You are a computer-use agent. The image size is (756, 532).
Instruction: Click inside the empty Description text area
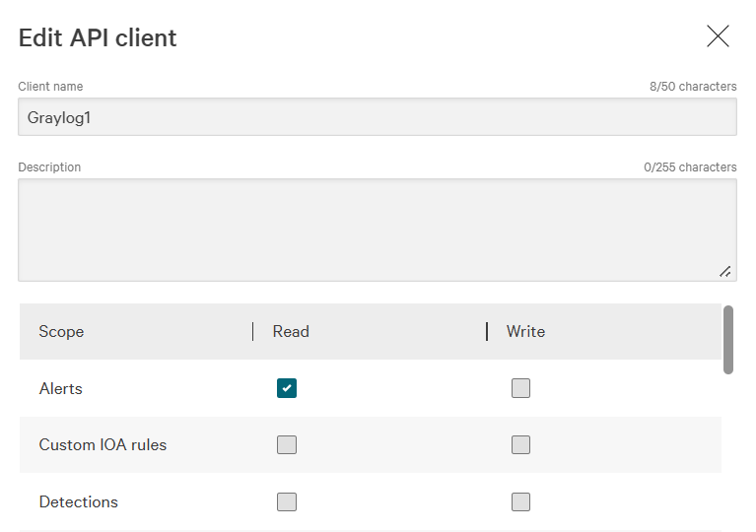[x=378, y=230]
